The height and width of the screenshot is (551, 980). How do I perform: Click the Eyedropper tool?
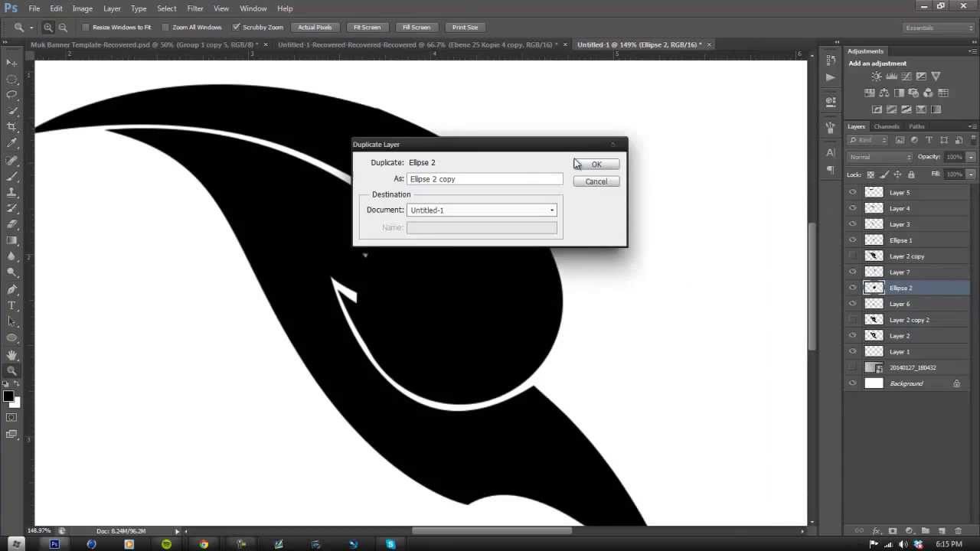tap(11, 143)
